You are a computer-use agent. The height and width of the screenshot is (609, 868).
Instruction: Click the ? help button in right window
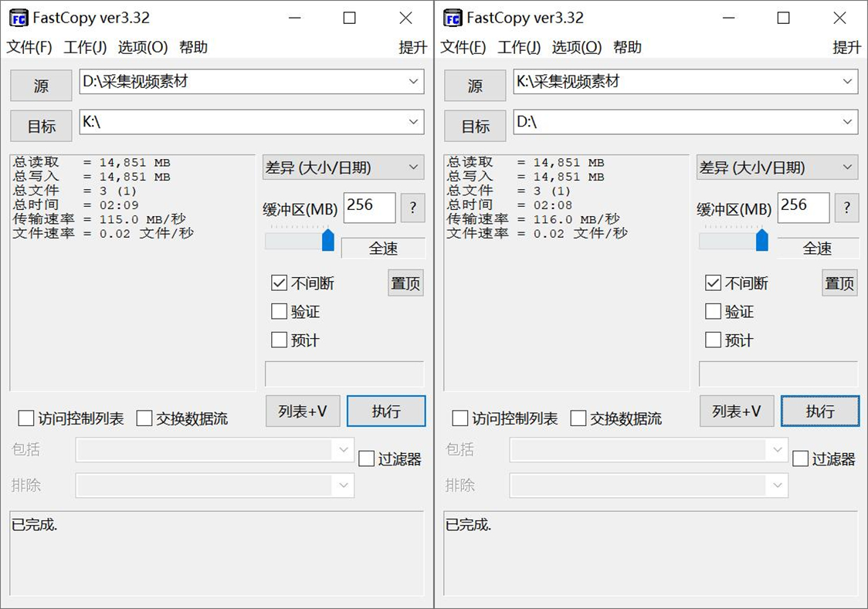click(x=846, y=208)
